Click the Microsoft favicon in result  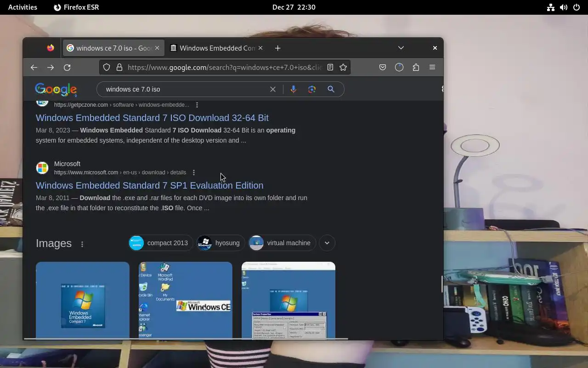[x=42, y=168]
